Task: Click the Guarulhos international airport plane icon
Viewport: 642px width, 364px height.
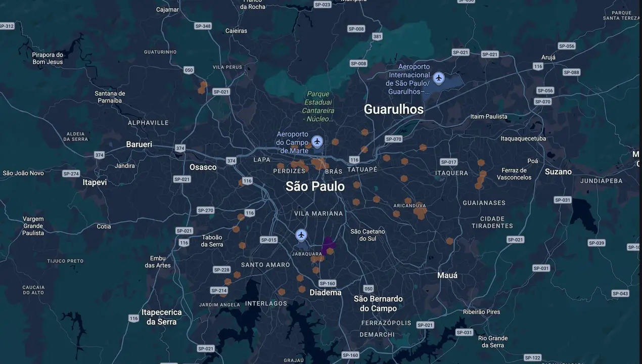Action: [439, 78]
